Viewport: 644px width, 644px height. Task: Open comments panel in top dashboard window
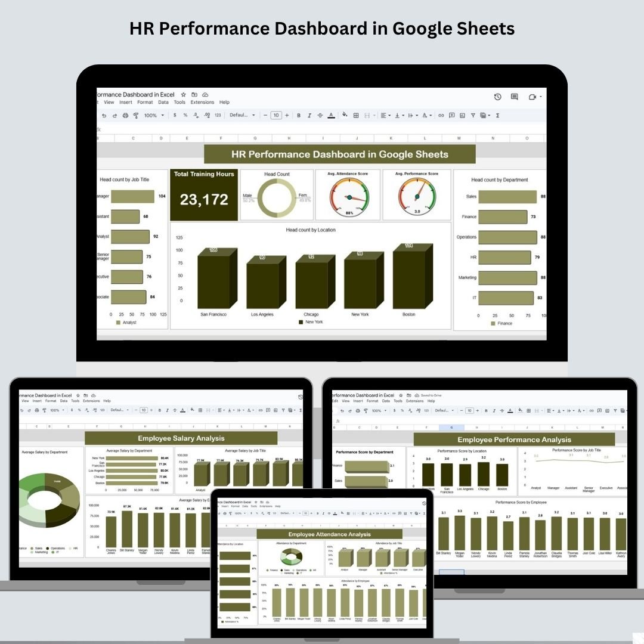514,97
